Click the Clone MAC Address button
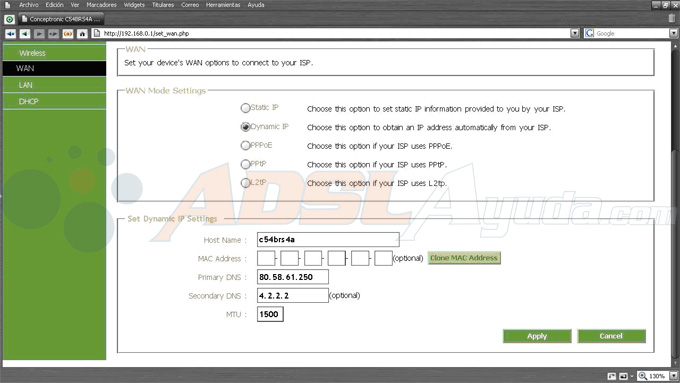The image size is (680, 383). (464, 258)
